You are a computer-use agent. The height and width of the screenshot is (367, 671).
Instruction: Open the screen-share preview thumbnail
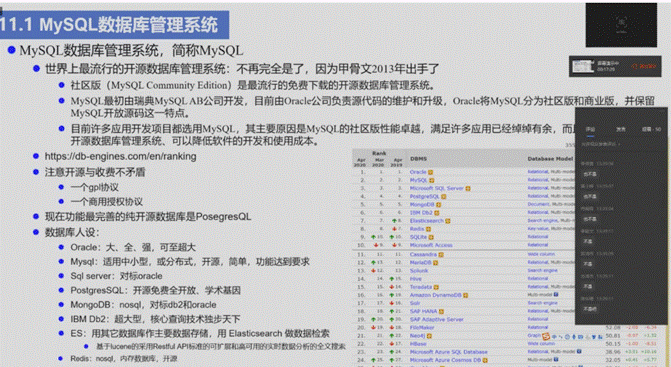[583, 66]
